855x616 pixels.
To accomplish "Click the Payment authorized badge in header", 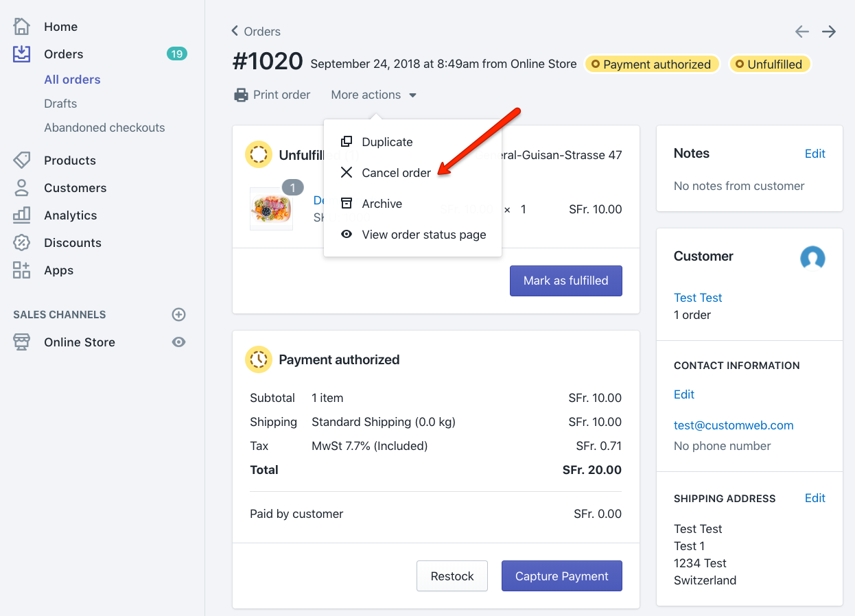I will (x=651, y=64).
